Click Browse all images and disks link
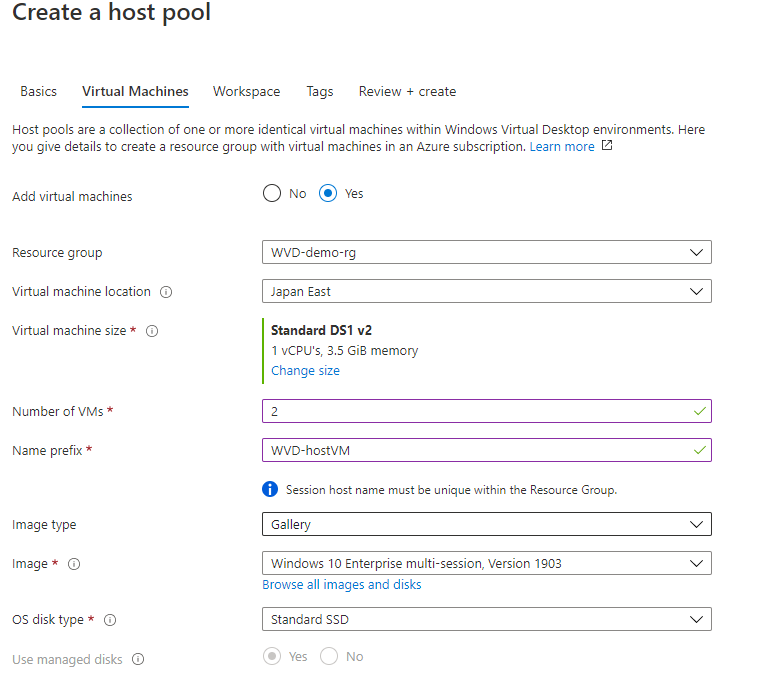 coord(342,585)
